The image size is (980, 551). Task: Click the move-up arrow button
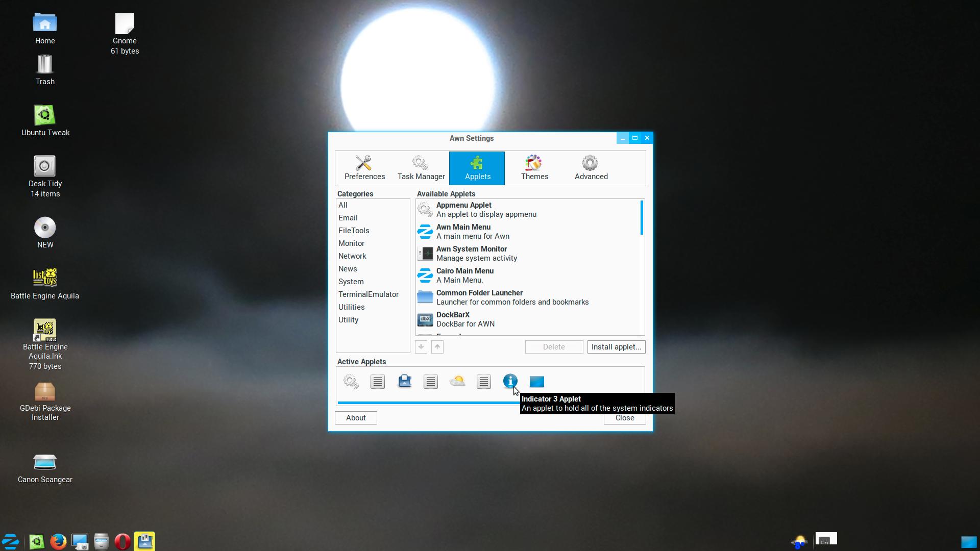pyautogui.click(x=437, y=347)
